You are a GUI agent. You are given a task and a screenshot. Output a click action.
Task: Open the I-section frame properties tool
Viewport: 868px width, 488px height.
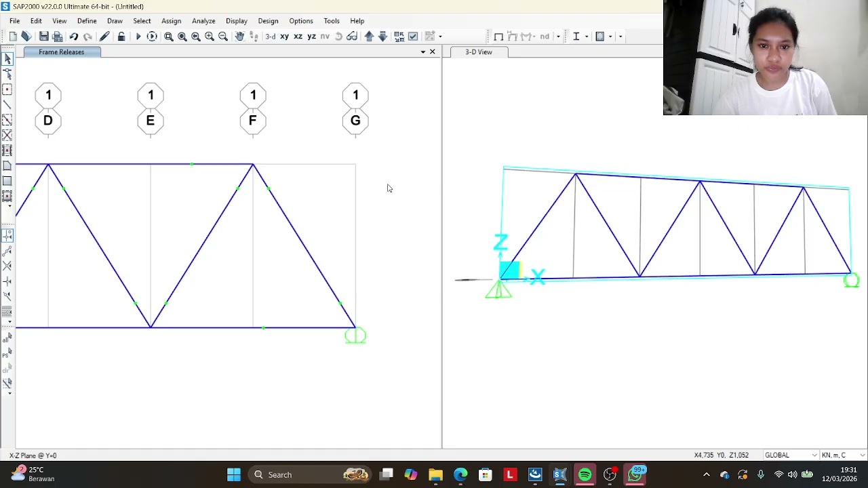coord(576,37)
